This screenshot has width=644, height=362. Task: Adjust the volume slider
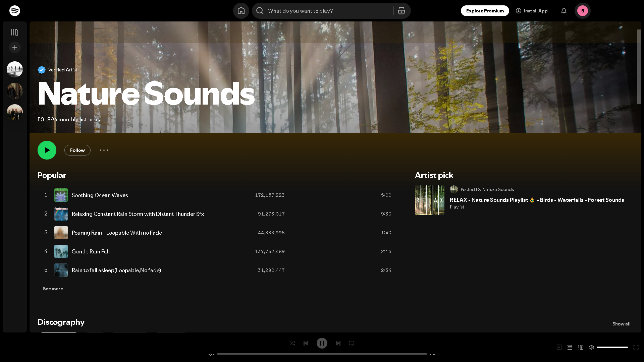coord(612,347)
